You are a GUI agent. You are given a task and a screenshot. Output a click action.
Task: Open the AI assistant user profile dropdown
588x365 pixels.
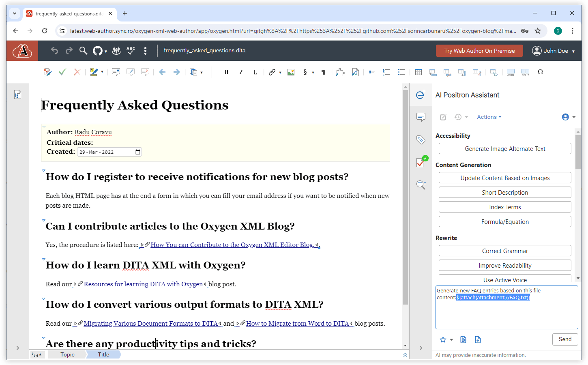coord(569,117)
